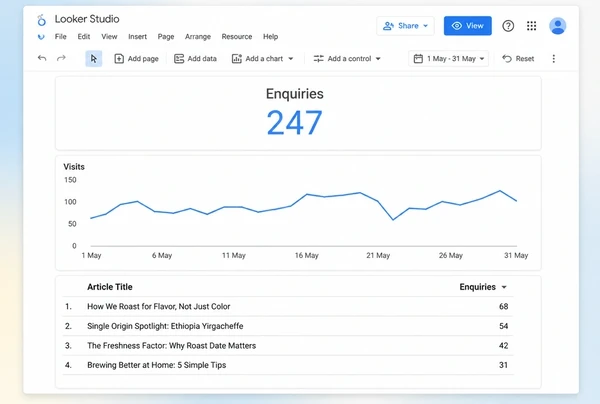Open the 1 May - 31 May date range picker
600x404 pixels.
pyautogui.click(x=448, y=59)
